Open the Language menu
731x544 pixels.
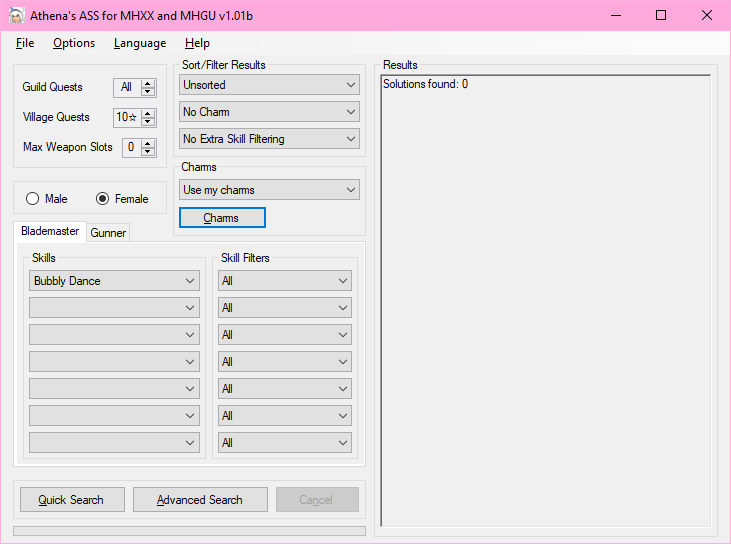140,43
